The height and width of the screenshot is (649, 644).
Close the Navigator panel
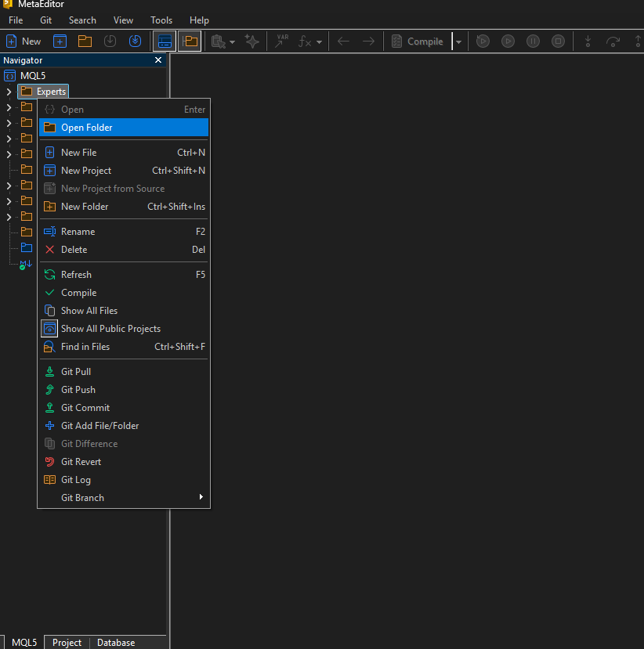click(x=158, y=60)
